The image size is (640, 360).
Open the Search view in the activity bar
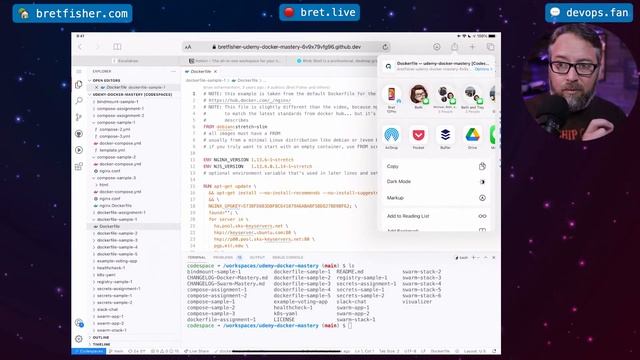(x=79, y=100)
